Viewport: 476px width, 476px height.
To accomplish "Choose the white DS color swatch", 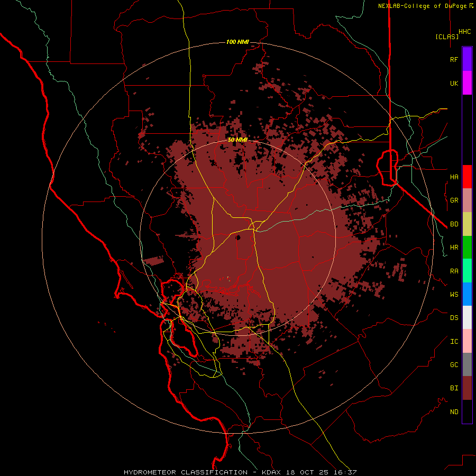I will tap(467, 317).
